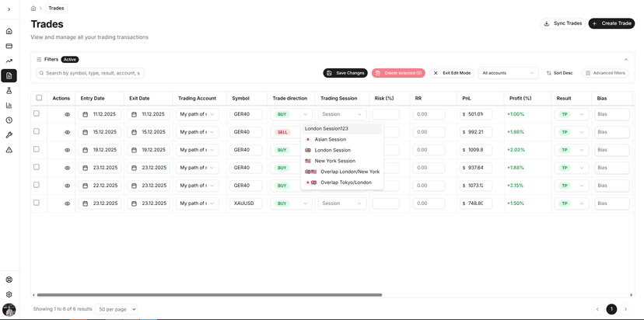Click the session search field containing London Session123

pyautogui.click(x=342, y=128)
